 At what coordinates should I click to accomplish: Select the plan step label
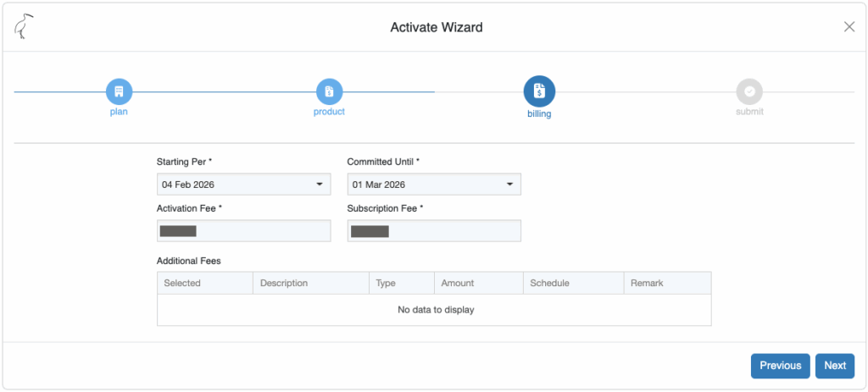119,112
